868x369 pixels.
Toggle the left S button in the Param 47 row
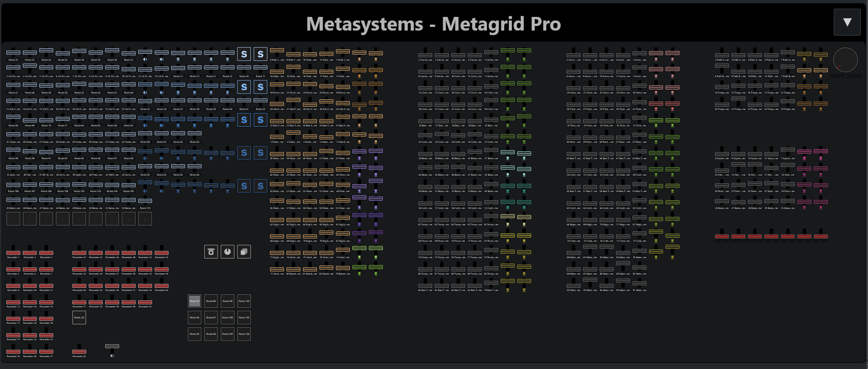[x=244, y=87]
